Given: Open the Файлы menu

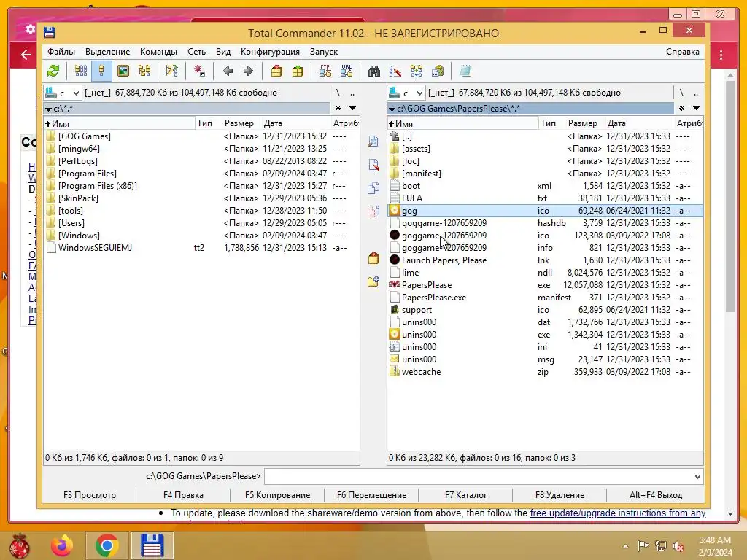Looking at the screenshot, I should [61, 52].
